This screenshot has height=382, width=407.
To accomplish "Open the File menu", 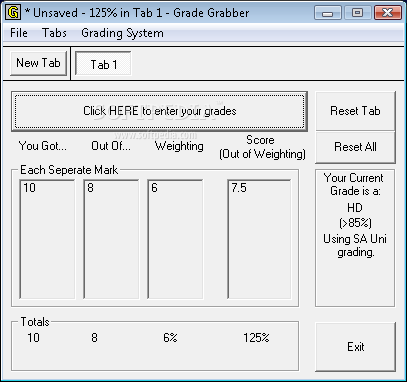I will (x=19, y=33).
